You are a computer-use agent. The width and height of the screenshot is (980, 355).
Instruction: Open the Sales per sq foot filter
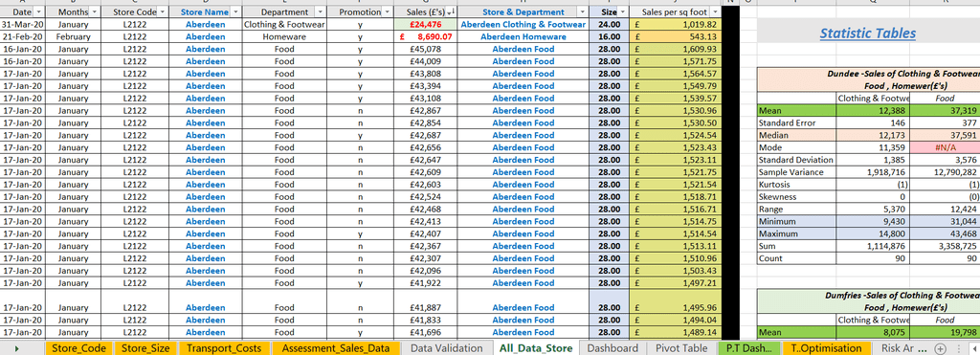(715, 11)
